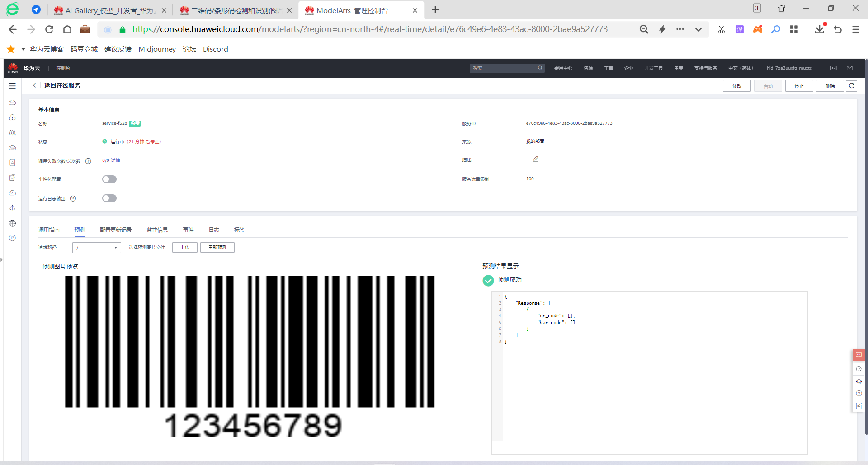Toggle the 运行日志输出 switch
This screenshot has height=465, width=868.
[x=109, y=198]
